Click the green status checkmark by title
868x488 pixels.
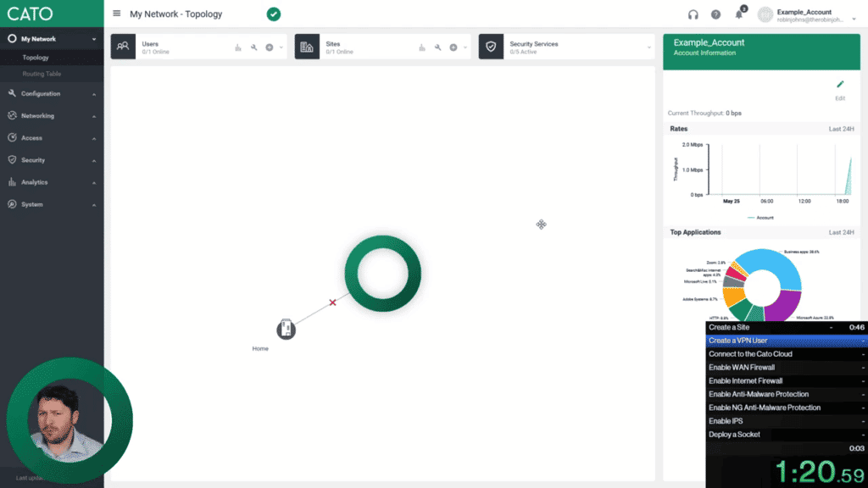click(x=273, y=14)
